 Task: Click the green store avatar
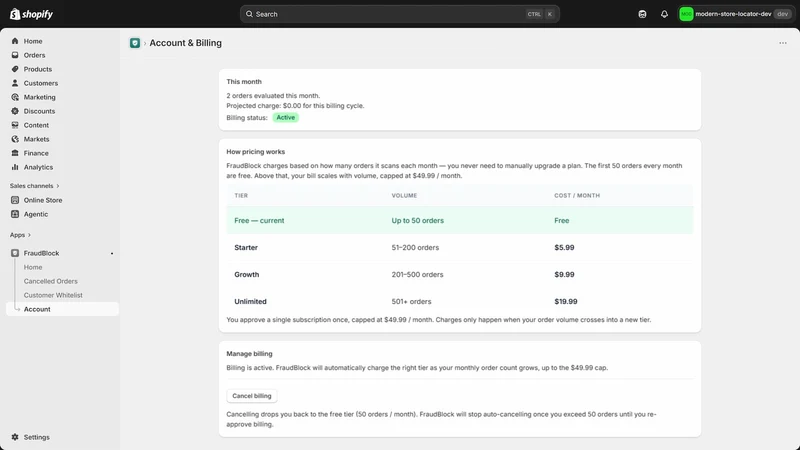[686, 14]
